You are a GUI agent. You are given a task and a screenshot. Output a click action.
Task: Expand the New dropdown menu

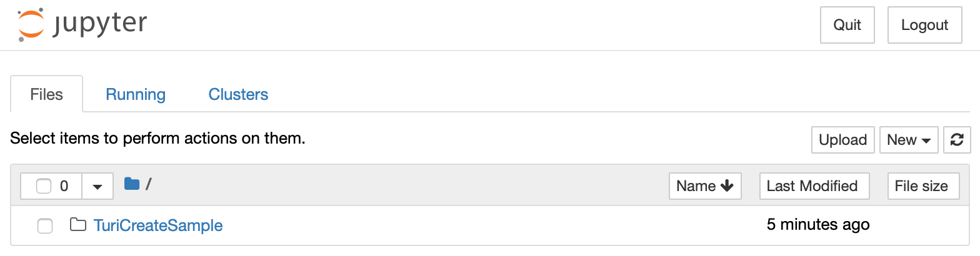tap(909, 140)
